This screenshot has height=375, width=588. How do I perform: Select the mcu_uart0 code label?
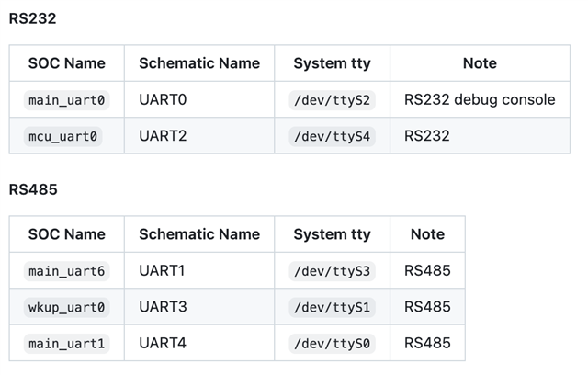63,136
